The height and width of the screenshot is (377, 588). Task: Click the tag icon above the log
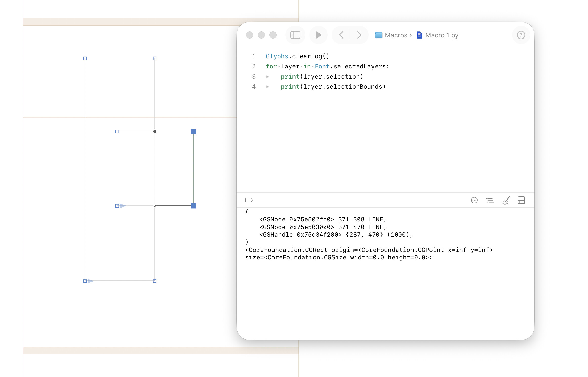pos(249,200)
